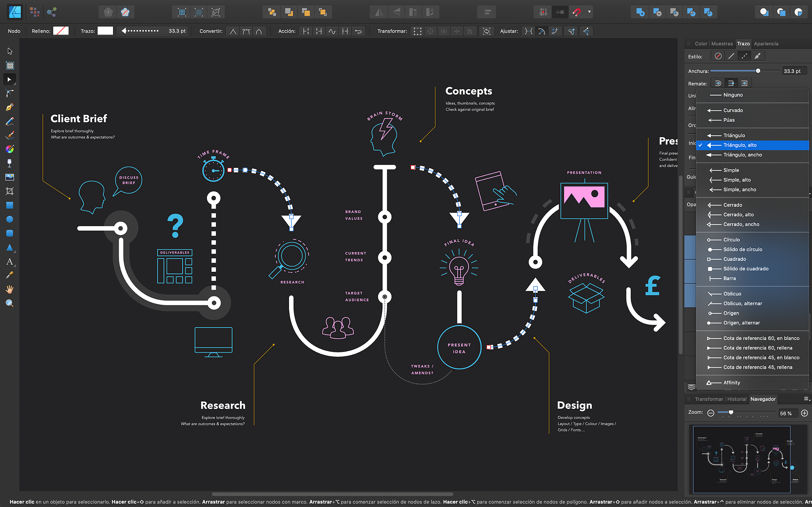Open stroke width dropdown in context toolbar
This screenshot has height=507, width=812.
(153, 31)
